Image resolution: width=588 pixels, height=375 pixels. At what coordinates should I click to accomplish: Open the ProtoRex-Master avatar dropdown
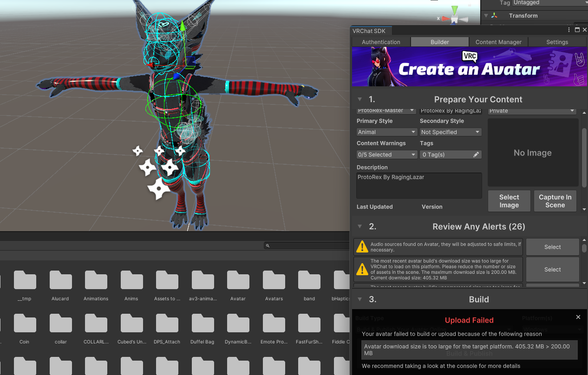(386, 111)
